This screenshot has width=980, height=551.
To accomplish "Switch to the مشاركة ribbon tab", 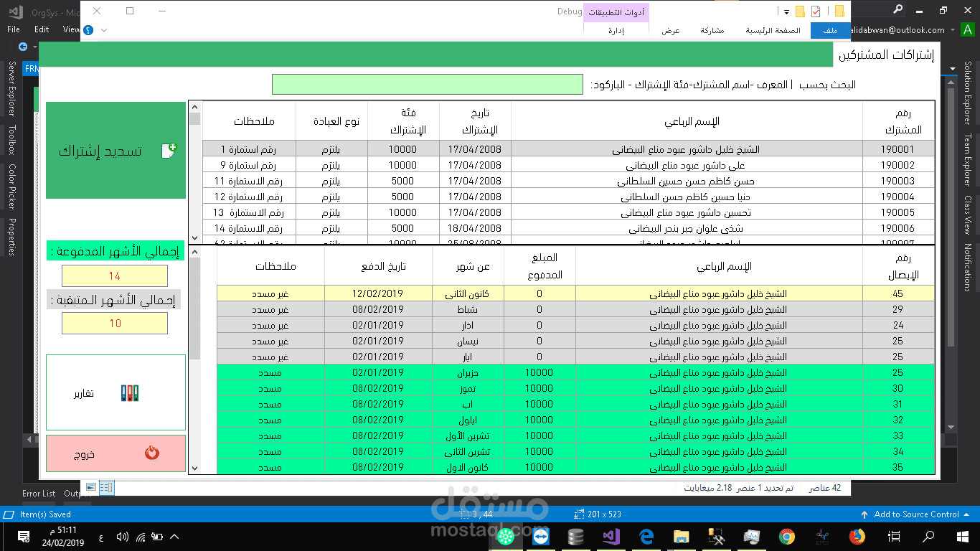I will pos(712,30).
